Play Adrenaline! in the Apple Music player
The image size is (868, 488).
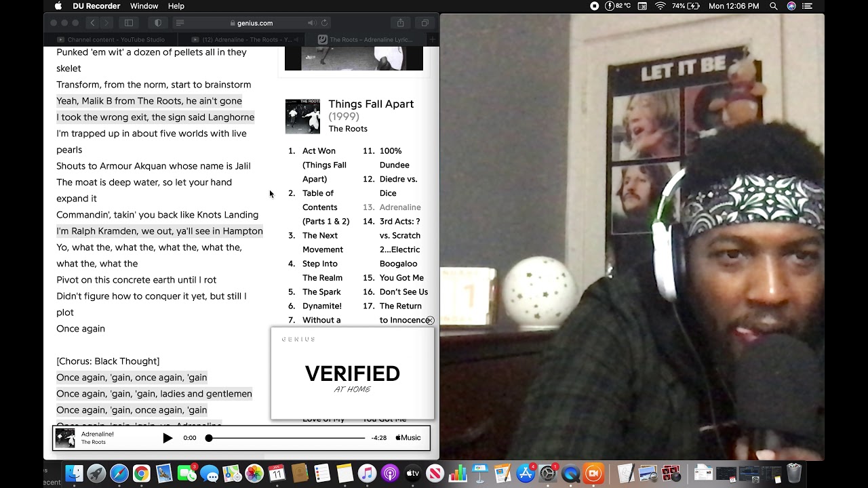(167, 438)
